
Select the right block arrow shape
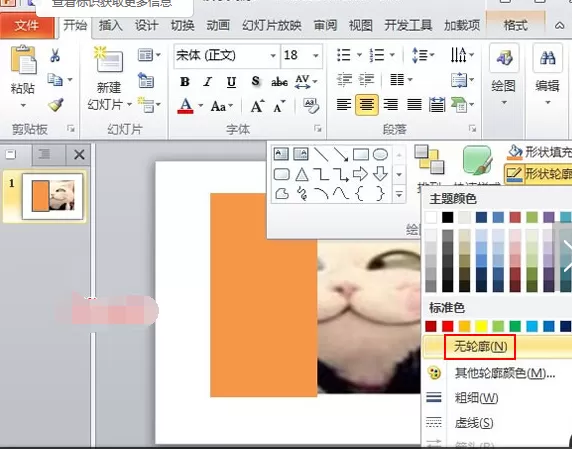click(360, 174)
